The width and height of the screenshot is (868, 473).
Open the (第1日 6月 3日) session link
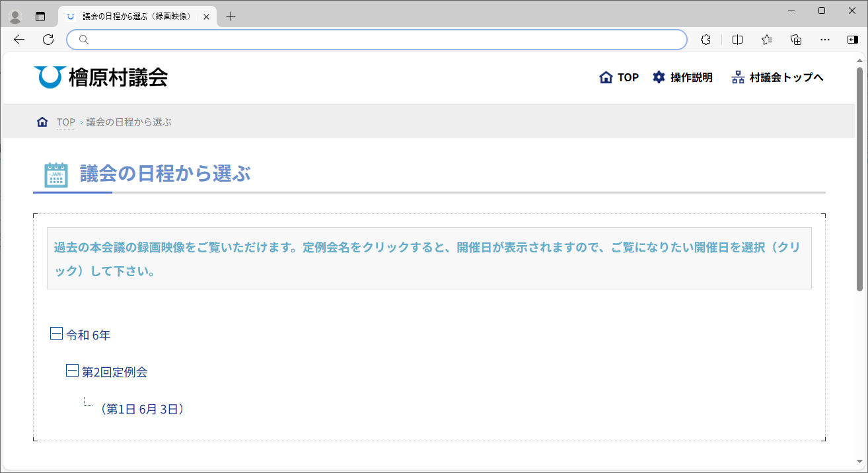click(x=141, y=410)
